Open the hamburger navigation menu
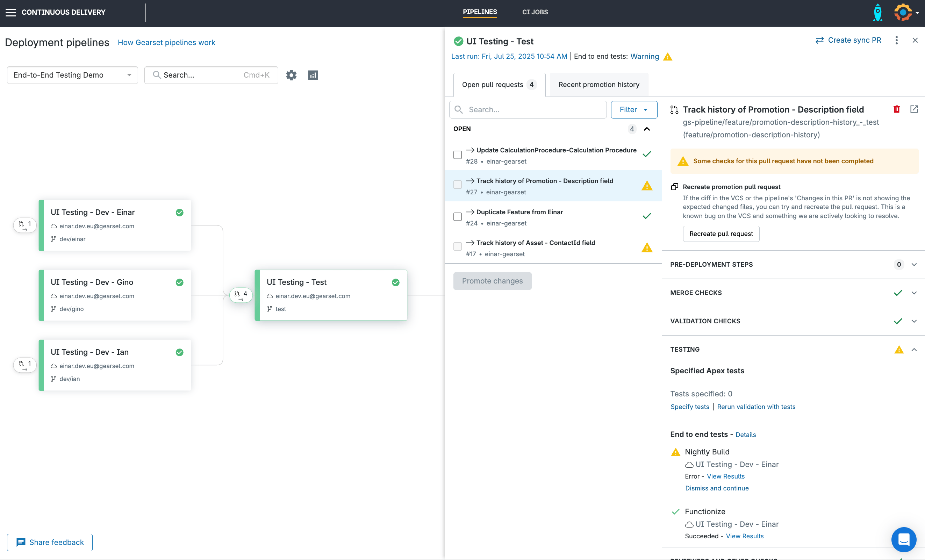 point(11,12)
